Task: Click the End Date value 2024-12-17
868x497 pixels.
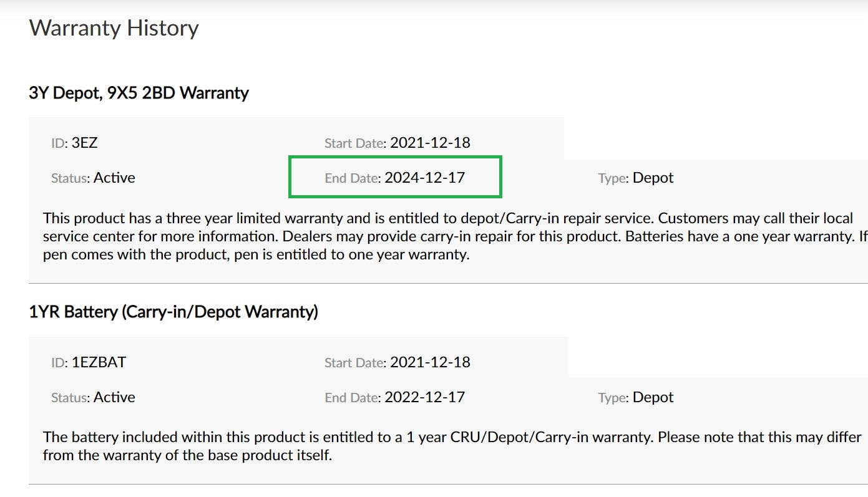Action: tap(425, 178)
